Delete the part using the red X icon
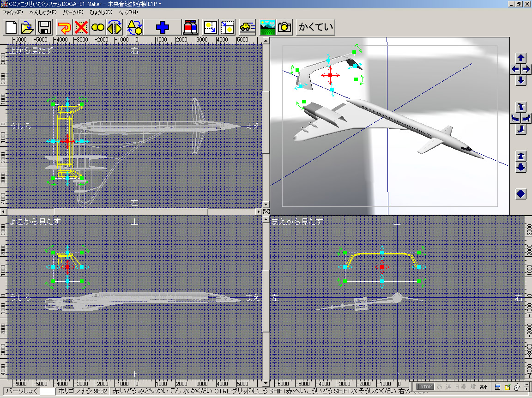This screenshot has height=398, width=532. point(81,27)
